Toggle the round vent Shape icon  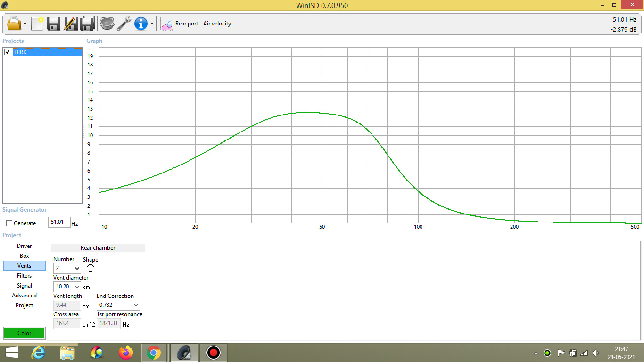click(x=91, y=268)
